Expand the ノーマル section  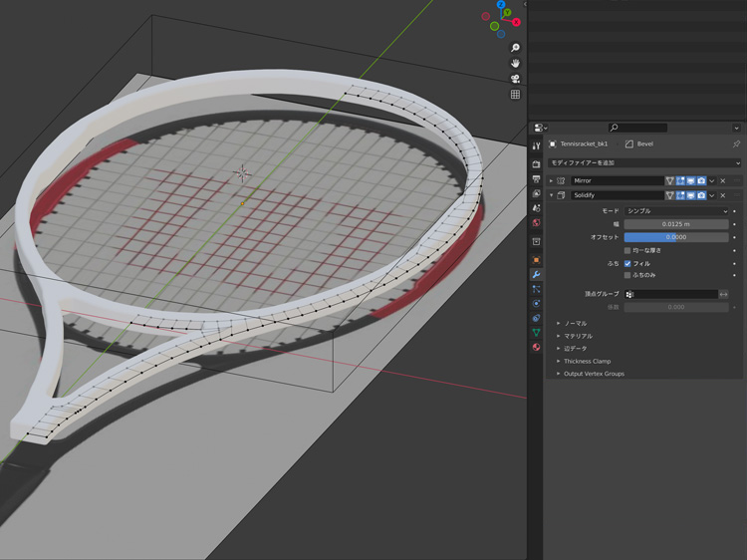(576, 324)
